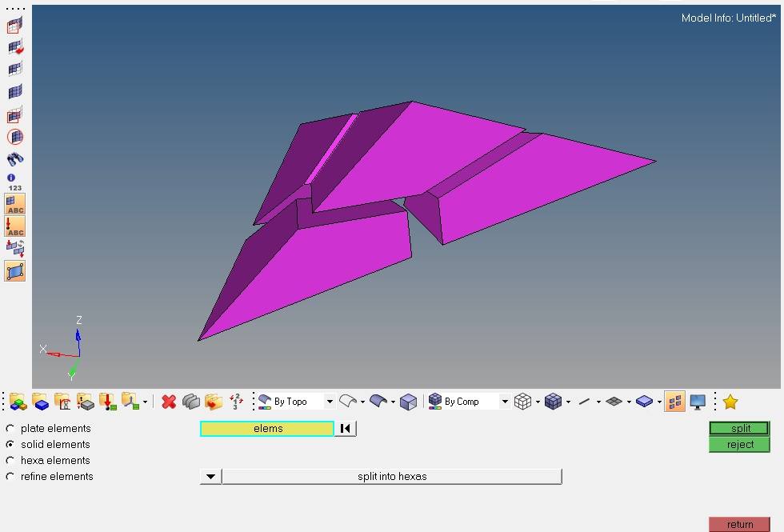The height and width of the screenshot is (532, 784).
Task: Click the Unmask adjacent elements icon
Action: pos(15,69)
